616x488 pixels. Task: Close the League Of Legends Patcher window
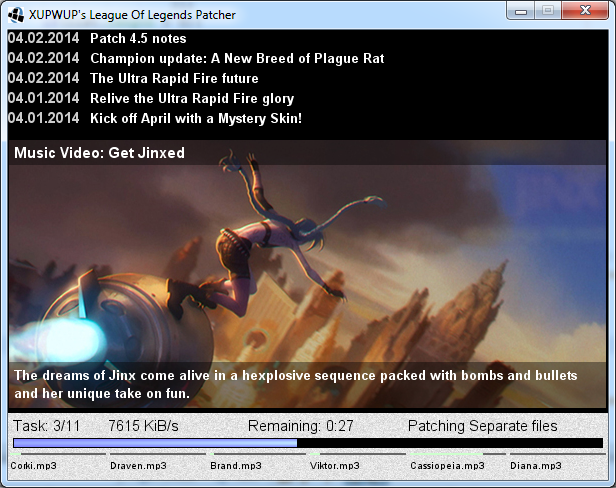tap(585, 11)
